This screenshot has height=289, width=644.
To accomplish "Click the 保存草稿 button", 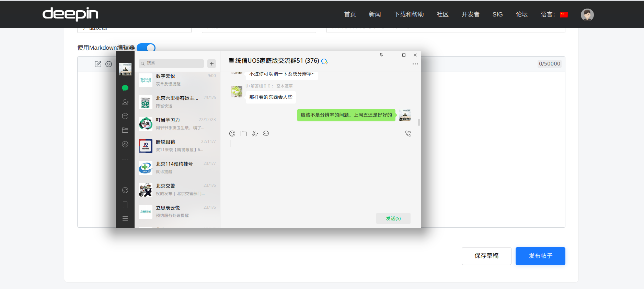I will click(x=486, y=256).
